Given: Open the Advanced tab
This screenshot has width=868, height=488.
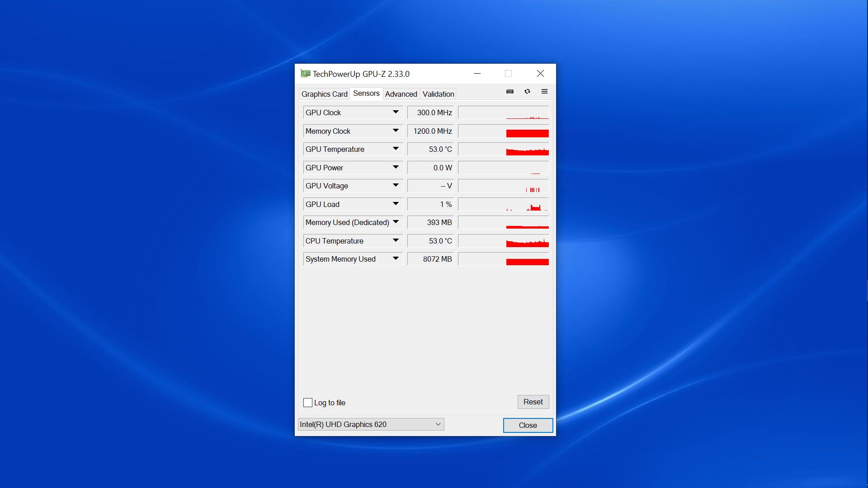Looking at the screenshot, I should [x=401, y=94].
